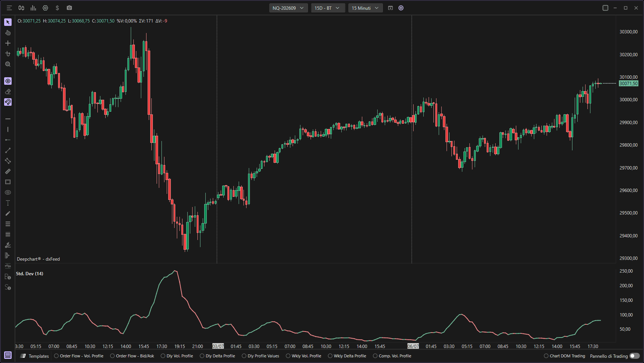The width and height of the screenshot is (644, 363).
Task: Toggle the Pannello di Trading switch
Action: [x=635, y=356]
